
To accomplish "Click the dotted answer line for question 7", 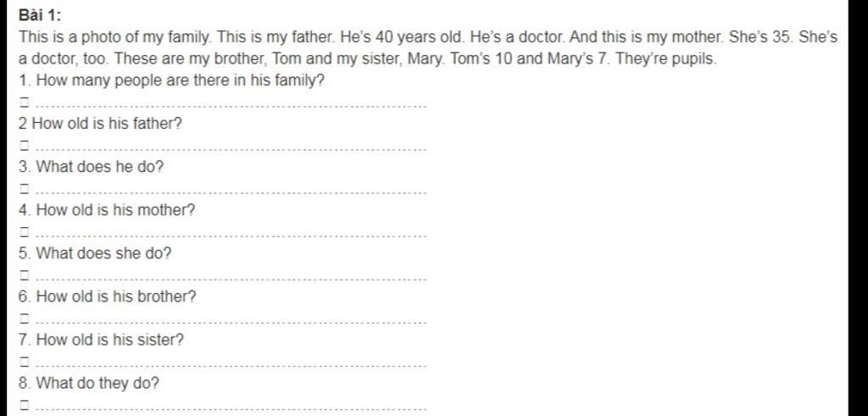I will point(231,366).
